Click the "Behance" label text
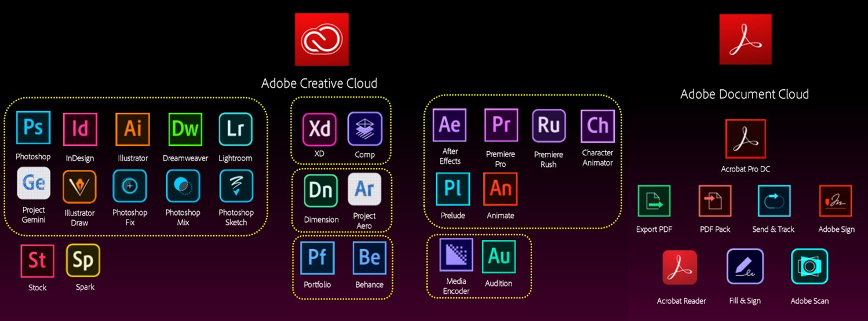Image resolution: width=868 pixels, height=321 pixels. pos(369,284)
